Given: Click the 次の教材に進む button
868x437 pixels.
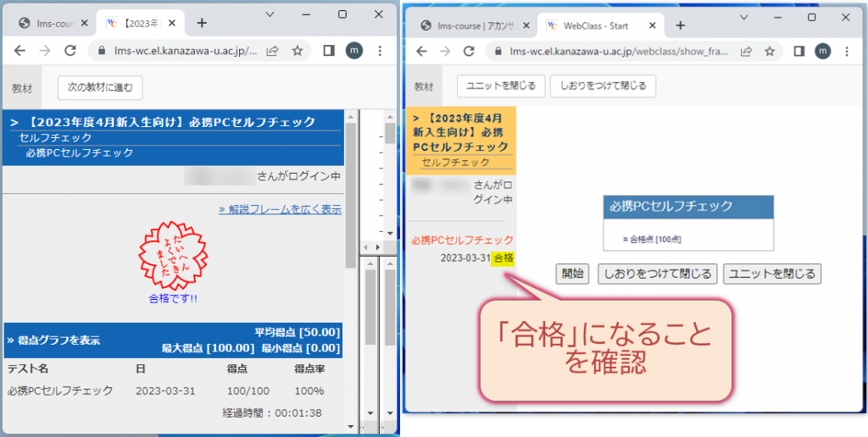Looking at the screenshot, I should tap(100, 87).
